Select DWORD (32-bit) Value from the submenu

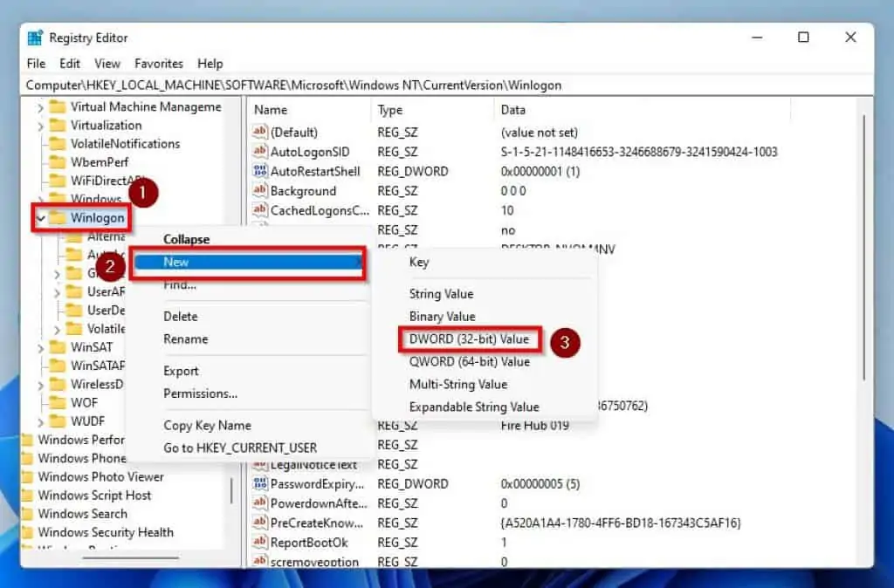(x=469, y=338)
